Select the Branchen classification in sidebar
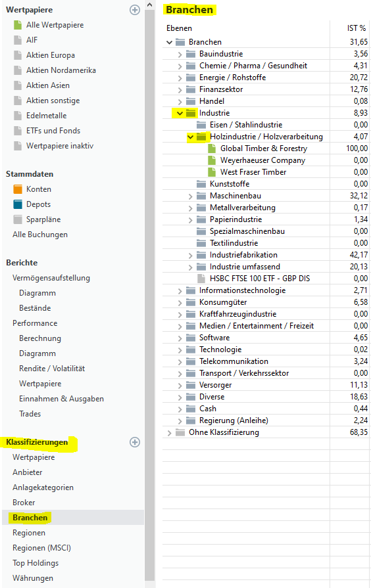Viewport: 371px width, 588px height. 30,518
